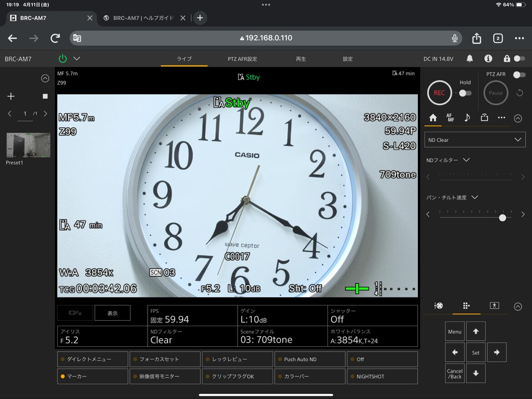532x399 pixels.
Task: Select the grid keypad icon tab
Action: point(466,306)
